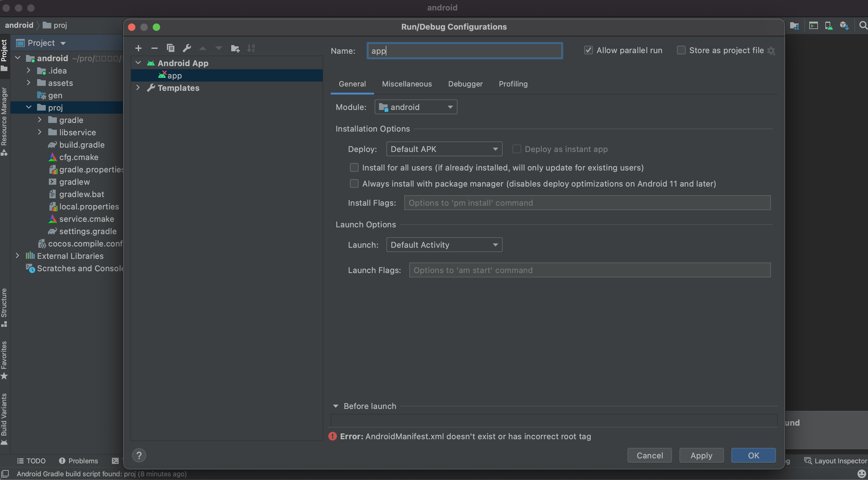
Task: Open the Module dropdown showing android
Action: pos(415,107)
